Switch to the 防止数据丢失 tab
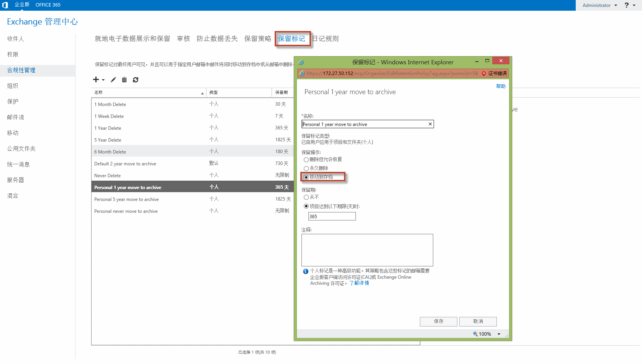Screen dimensions: 642x364 point(217,39)
